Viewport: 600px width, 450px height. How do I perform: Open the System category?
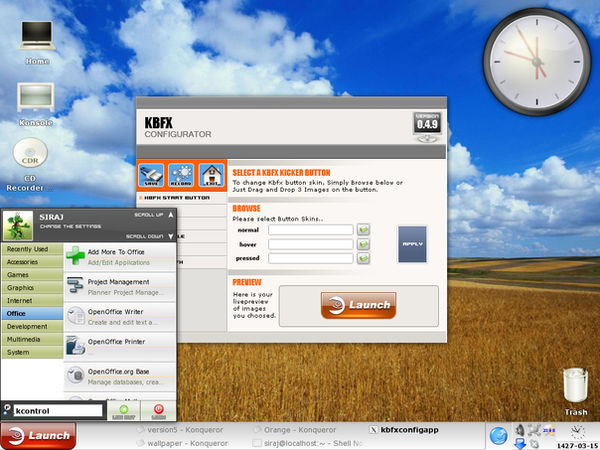click(x=32, y=352)
